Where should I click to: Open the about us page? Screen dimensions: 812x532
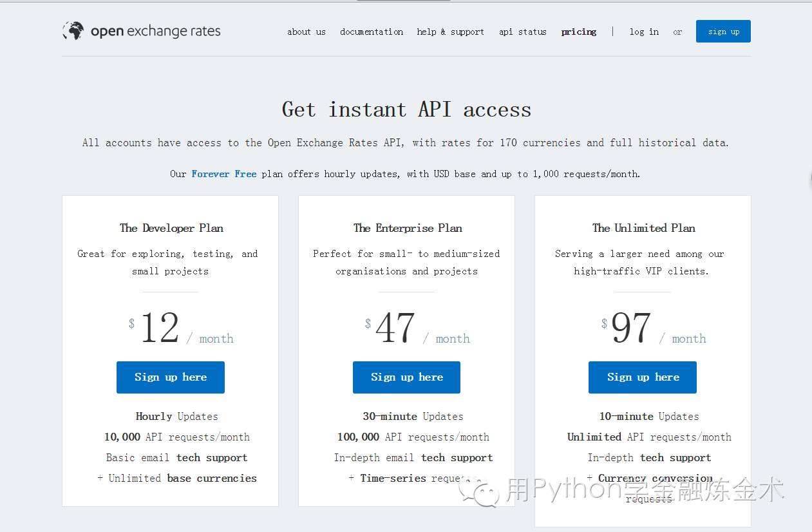pos(307,32)
